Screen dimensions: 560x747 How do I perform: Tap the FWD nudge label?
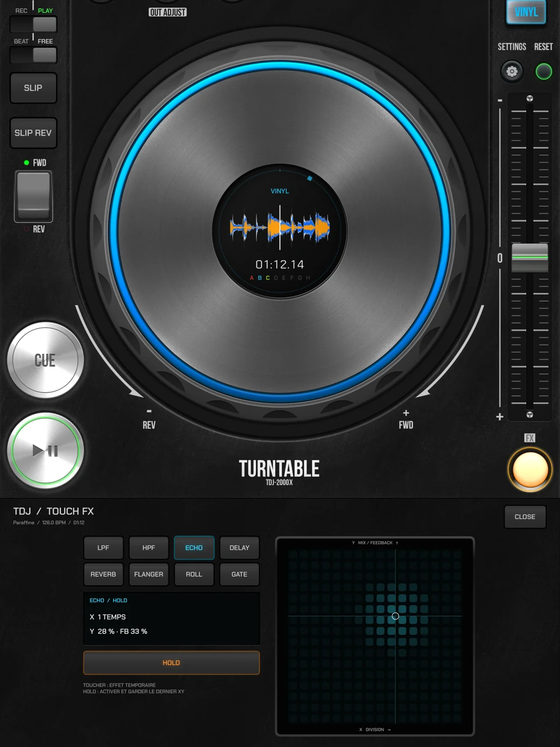pos(406,425)
